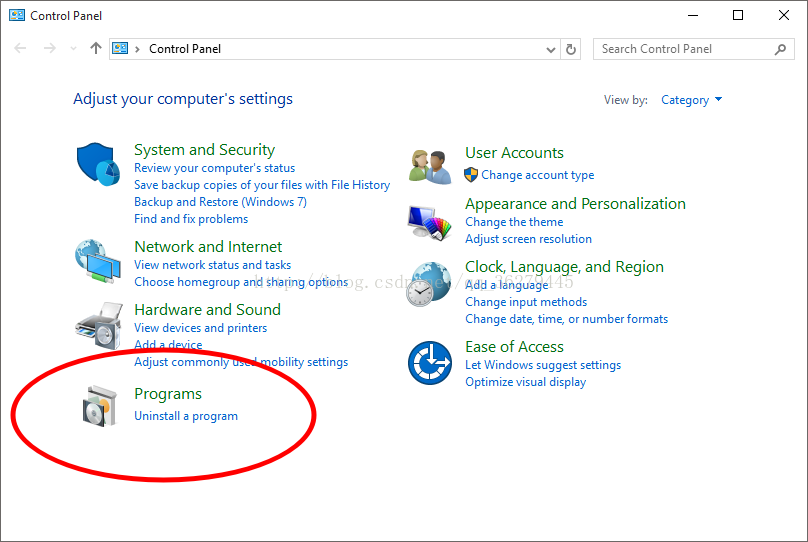The height and width of the screenshot is (542, 808).
Task: Open Choose homegroup and sharing options
Action: (241, 282)
